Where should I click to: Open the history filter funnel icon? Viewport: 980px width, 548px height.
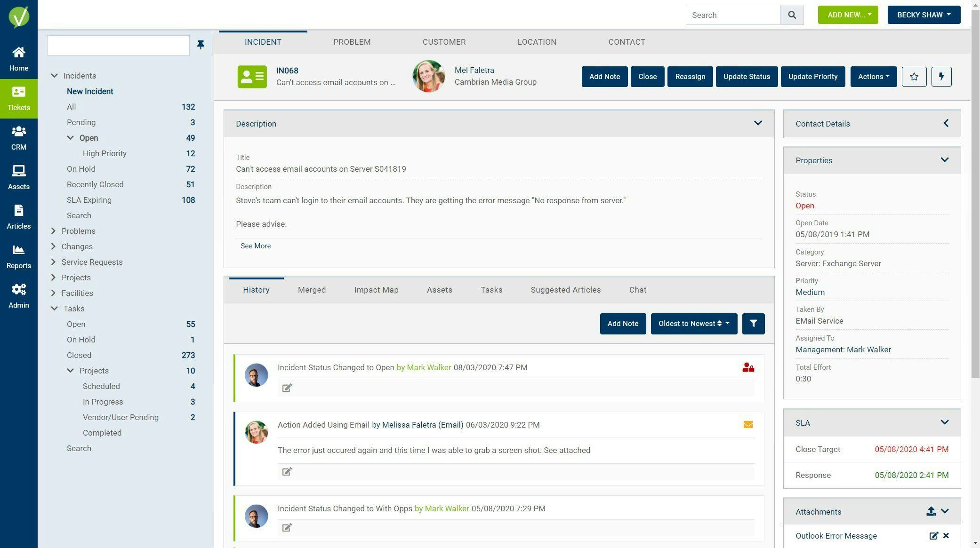click(x=753, y=324)
